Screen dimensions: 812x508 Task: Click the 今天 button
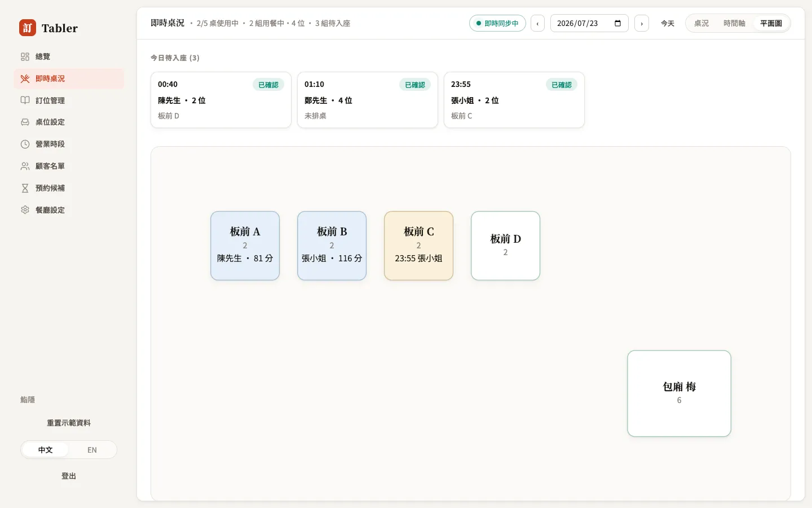click(x=668, y=23)
